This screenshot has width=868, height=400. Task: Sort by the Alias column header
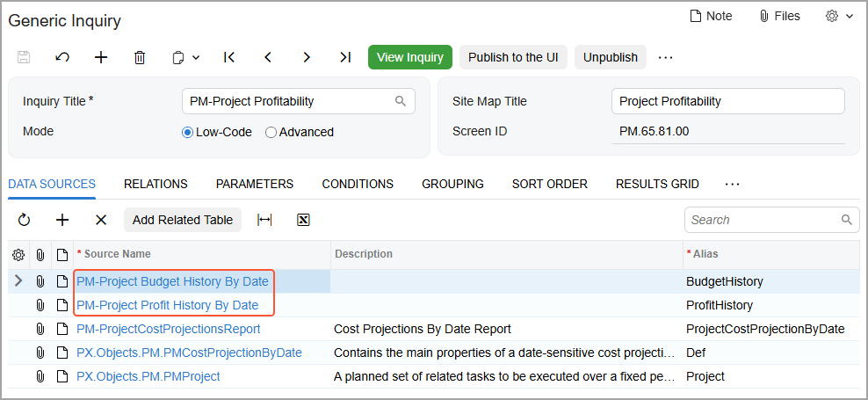[770, 254]
